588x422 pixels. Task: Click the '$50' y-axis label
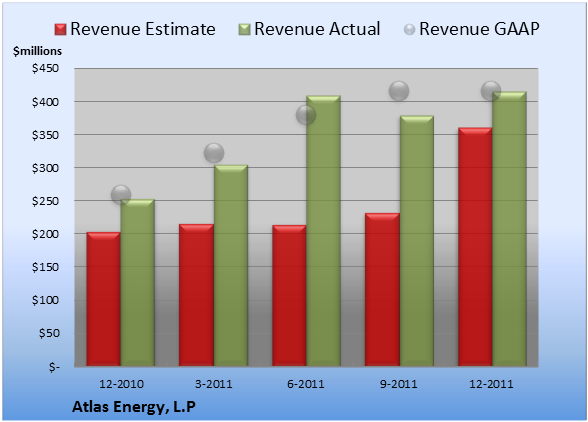click(49, 333)
